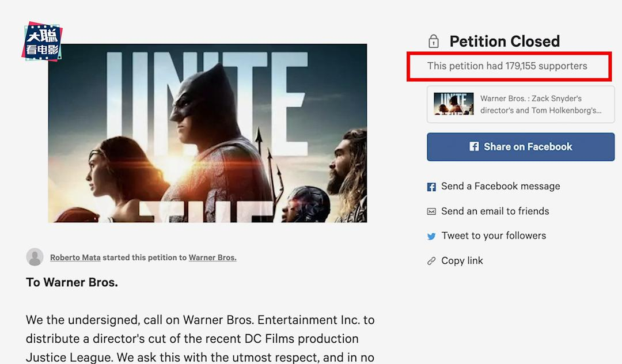
Task: Click the Twitter bird icon
Action: 431,236
